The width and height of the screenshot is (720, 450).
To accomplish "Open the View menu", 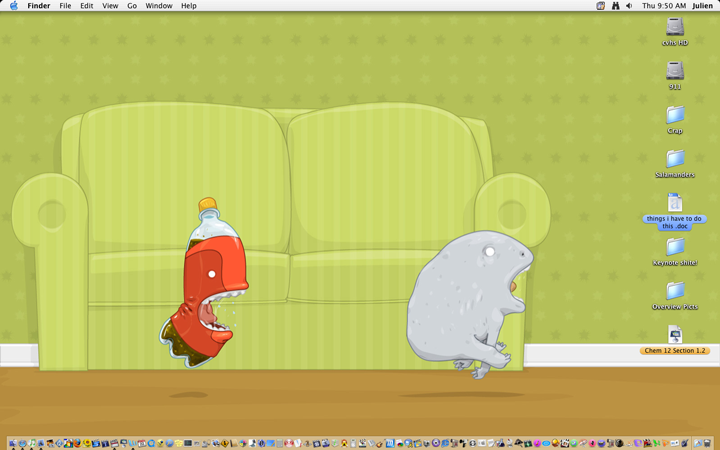I will point(110,6).
